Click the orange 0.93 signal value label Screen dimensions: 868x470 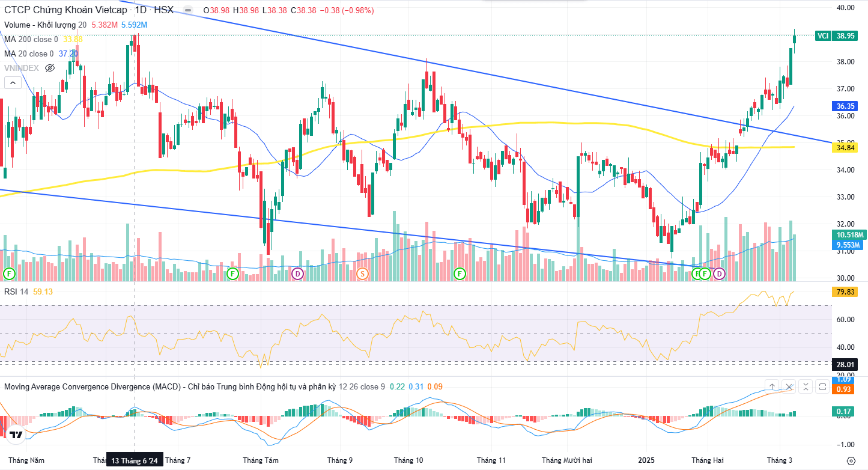pyautogui.click(x=844, y=389)
